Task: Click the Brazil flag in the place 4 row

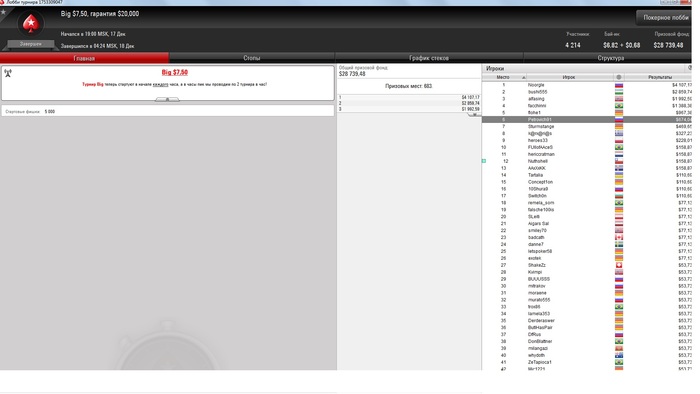Action: (619, 106)
